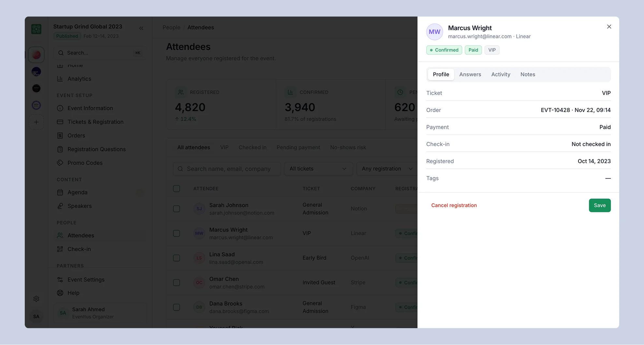Viewport: 644px width, 345px height.
Task: Click the Check-in QR code icon
Action: 60,249
